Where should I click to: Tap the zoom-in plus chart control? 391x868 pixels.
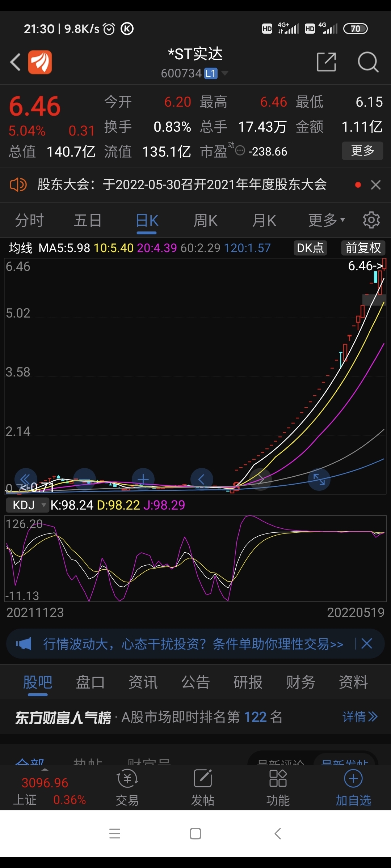143,480
